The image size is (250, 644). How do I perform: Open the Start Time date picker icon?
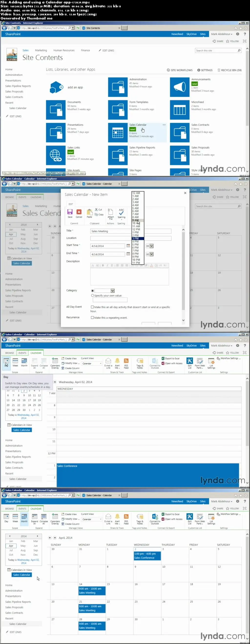pyautogui.click(x=128, y=246)
